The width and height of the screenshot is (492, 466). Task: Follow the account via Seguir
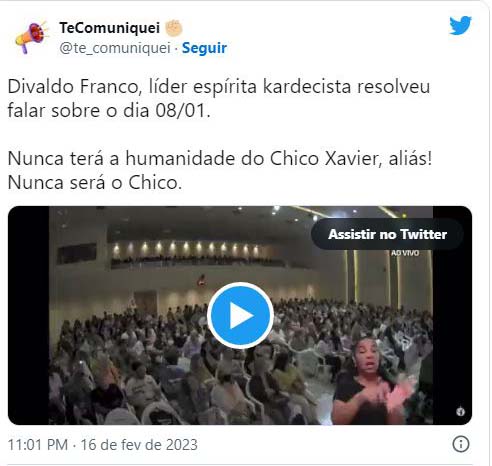point(204,48)
